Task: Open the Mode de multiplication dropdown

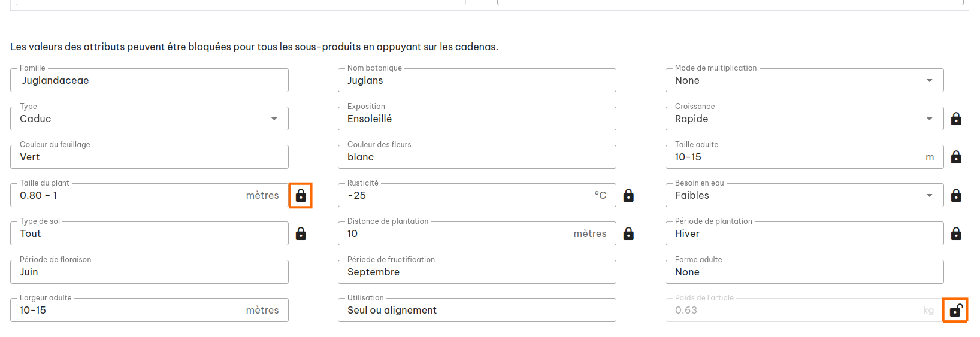Action: pyautogui.click(x=804, y=80)
